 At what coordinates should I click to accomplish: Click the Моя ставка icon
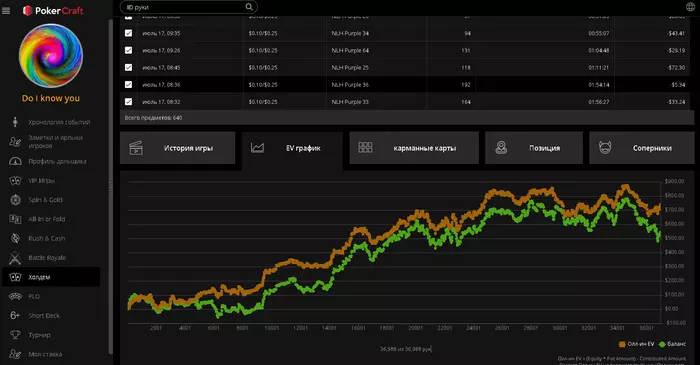click(15, 354)
